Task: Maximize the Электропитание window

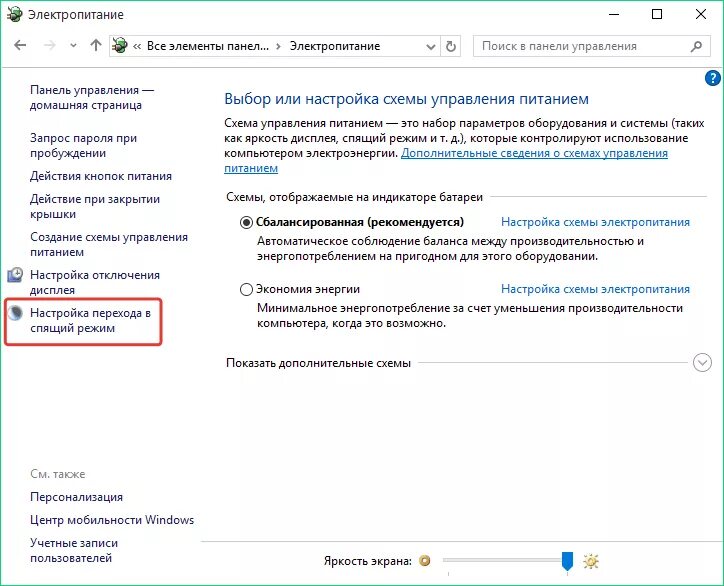Action: [657, 14]
